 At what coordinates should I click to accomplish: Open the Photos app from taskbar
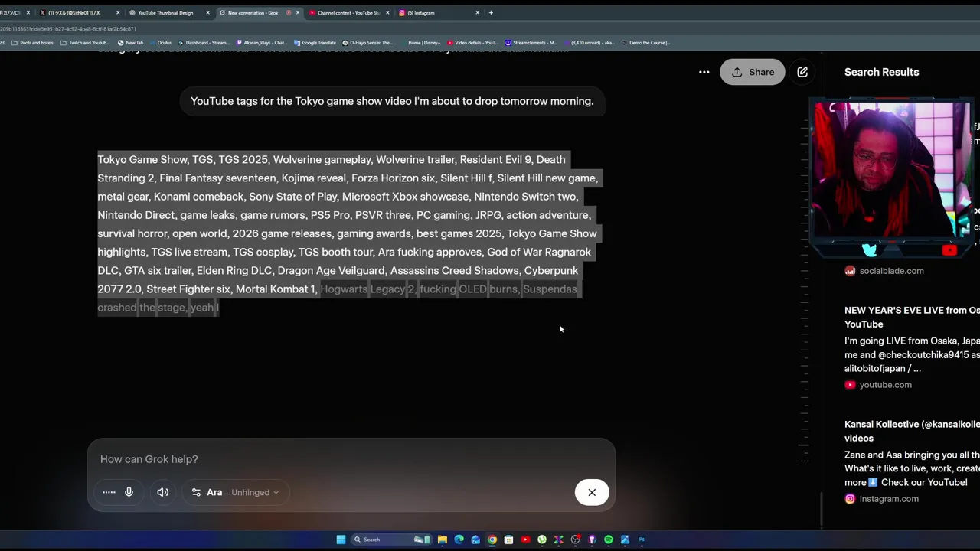(x=625, y=540)
